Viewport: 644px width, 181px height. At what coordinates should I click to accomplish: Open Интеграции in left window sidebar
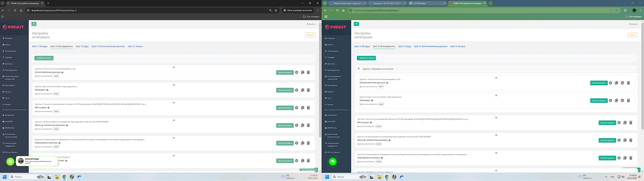(10, 51)
